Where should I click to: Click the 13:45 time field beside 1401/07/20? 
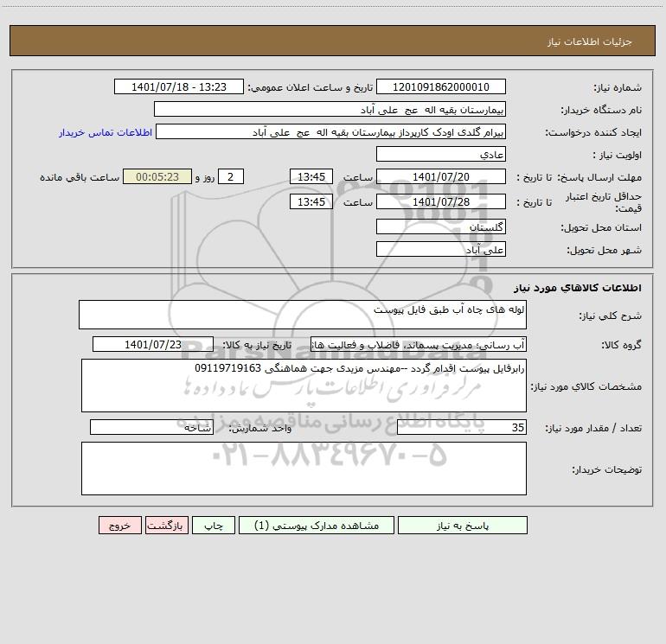pyautogui.click(x=311, y=176)
